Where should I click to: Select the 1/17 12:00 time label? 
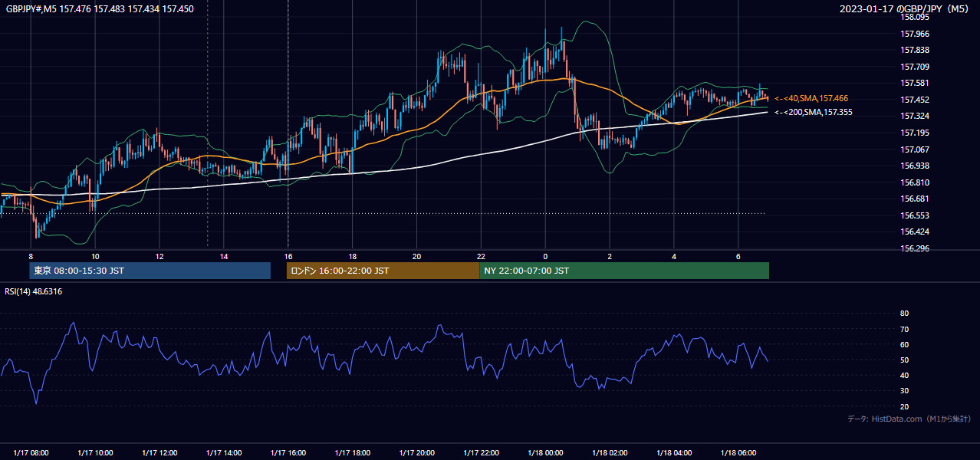(x=159, y=452)
